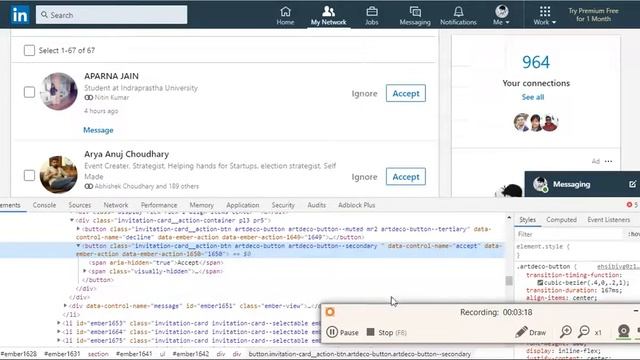Go to Jobs briefcase icon
This screenshot has width=640, height=360.
[371, 16]
